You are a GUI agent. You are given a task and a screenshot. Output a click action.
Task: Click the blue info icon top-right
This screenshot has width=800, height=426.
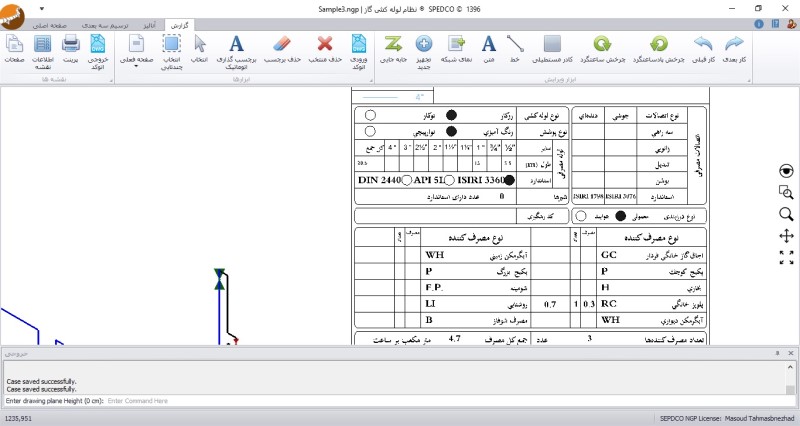click(x=759, y=24)
